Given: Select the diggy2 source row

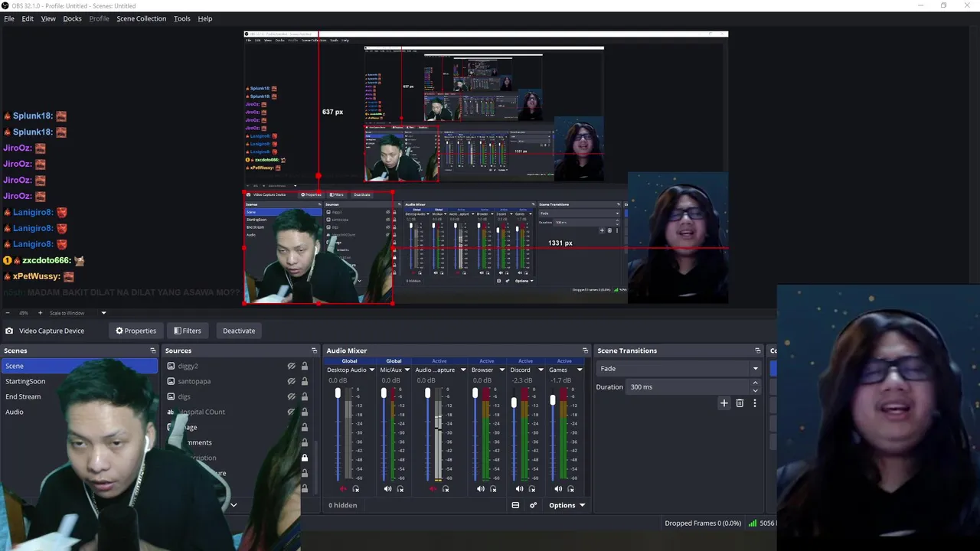Looking at the screenshot, I should pyautogui.click(x=239, y=366).
